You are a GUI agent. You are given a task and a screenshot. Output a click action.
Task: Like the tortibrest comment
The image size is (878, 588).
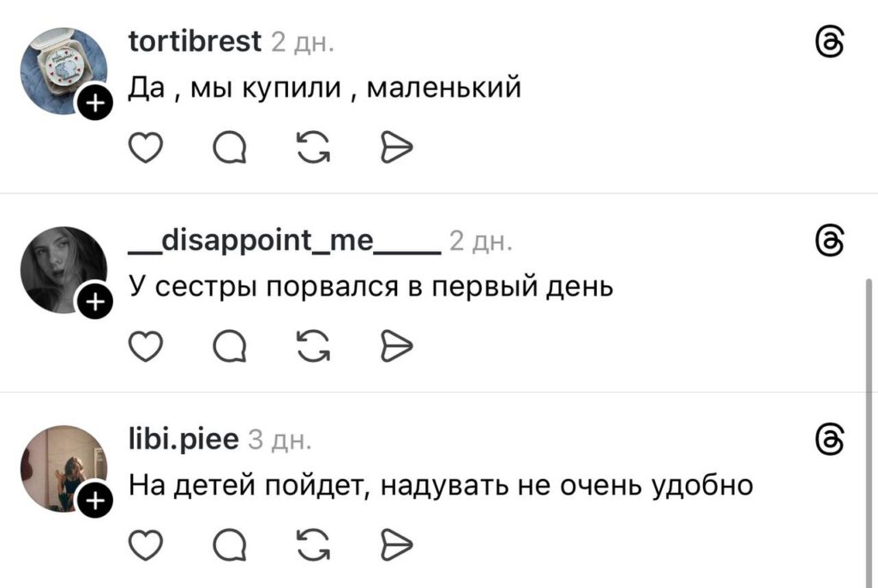(145, 149)
